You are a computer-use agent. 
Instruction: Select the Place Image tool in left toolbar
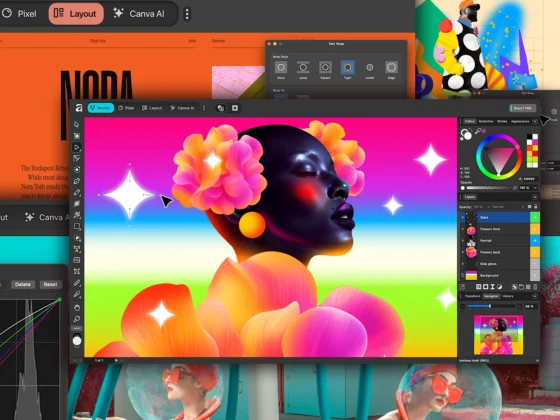[x=77, y=260]
